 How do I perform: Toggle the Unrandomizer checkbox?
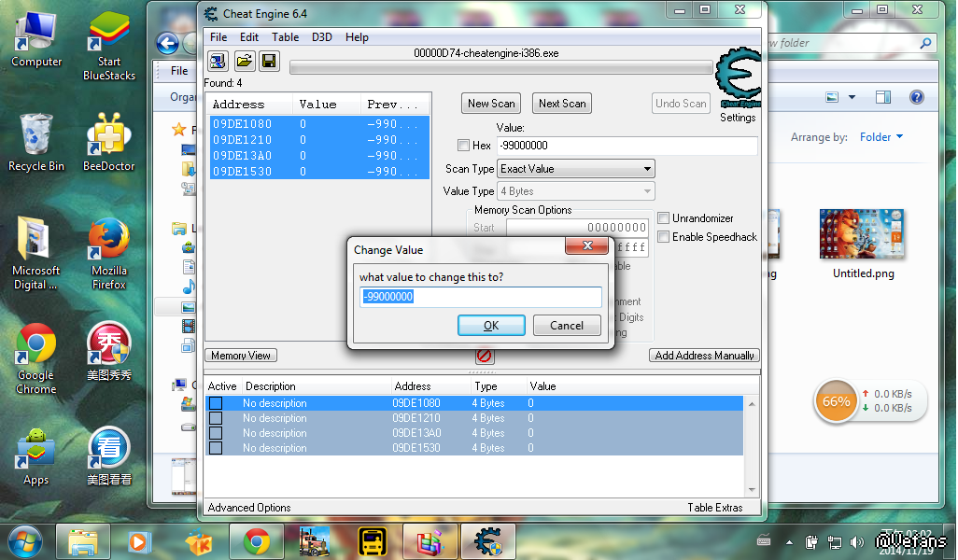(663, 218)
